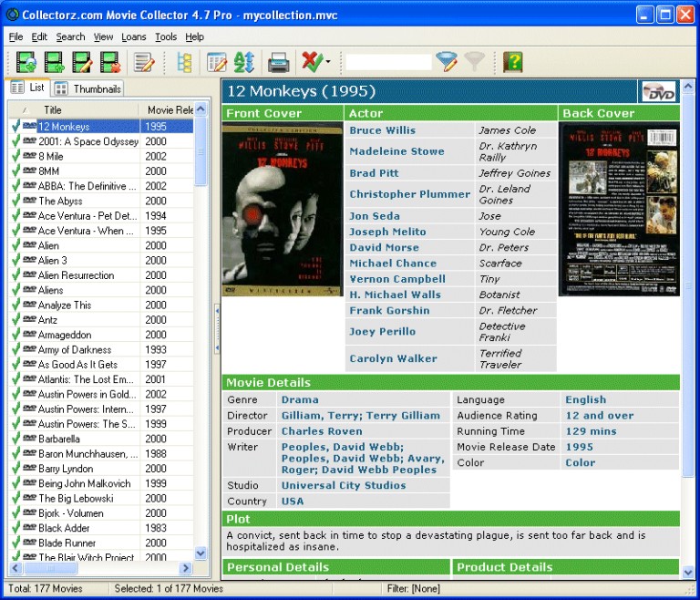The height and width of the screenshot is (600, 700).
Task: Open dropdown arrow beside check mark icon
Action: coord(328,62)
